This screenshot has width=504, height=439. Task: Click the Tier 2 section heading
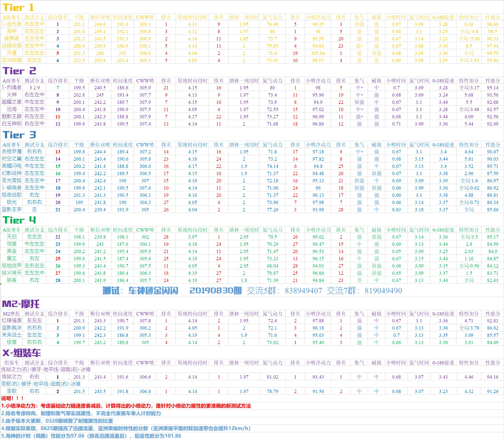coord(19,71)
